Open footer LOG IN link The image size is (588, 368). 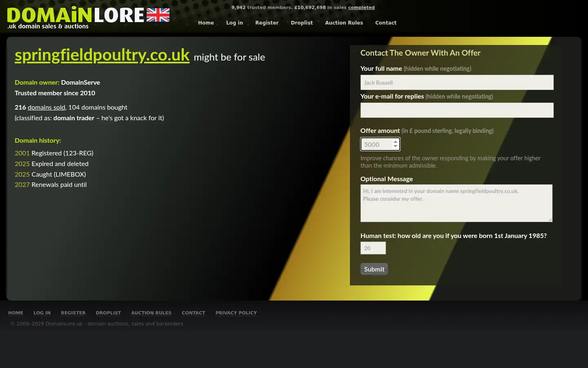42,313
